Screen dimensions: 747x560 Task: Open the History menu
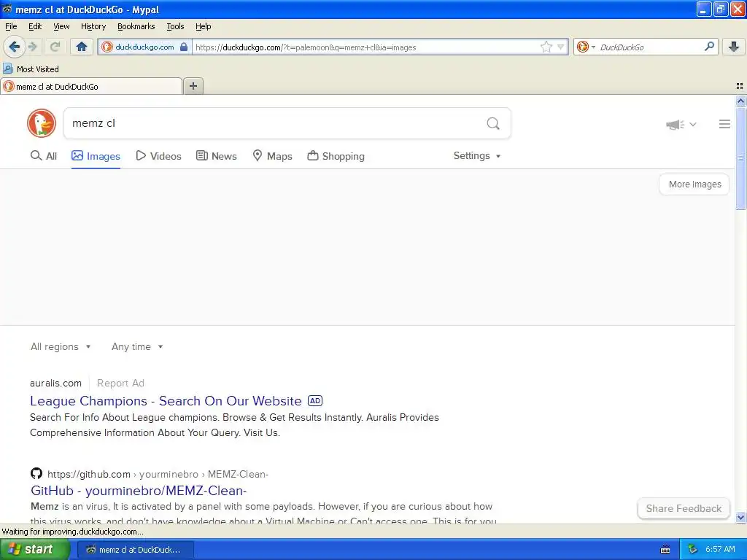pyautogui.click(x=93, y=26)
